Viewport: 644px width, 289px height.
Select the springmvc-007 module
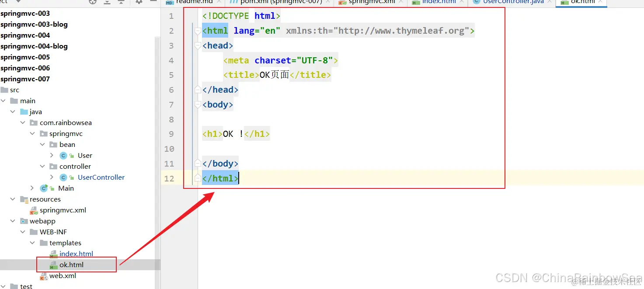[x=25, y=79]
